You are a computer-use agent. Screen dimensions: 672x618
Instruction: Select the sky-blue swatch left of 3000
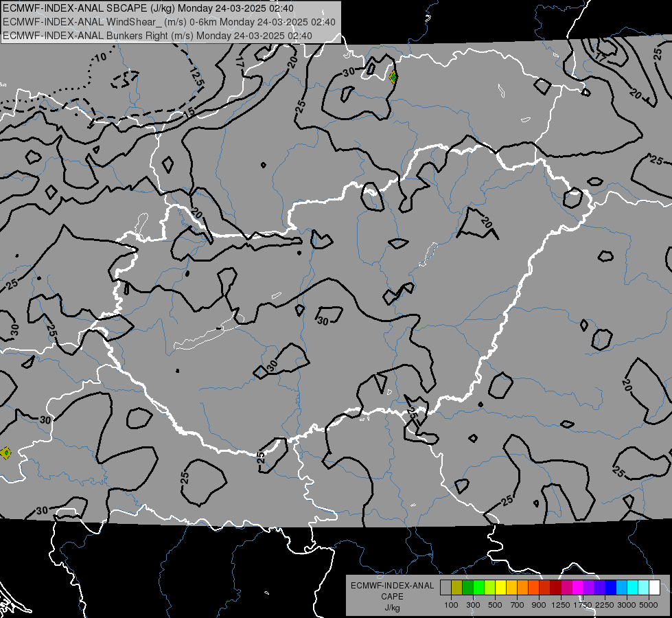click(621, 588)
